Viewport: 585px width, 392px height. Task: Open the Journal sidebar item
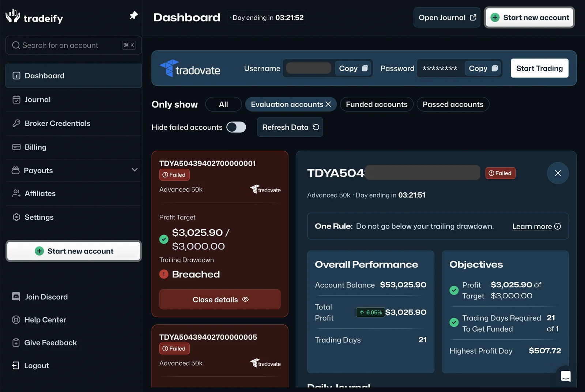pyautogui.click(x=73, y=99)
